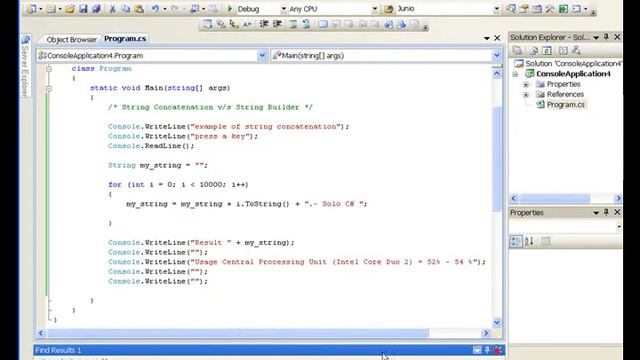Click the editor vertical scrollbar thumb

point(497,159)
